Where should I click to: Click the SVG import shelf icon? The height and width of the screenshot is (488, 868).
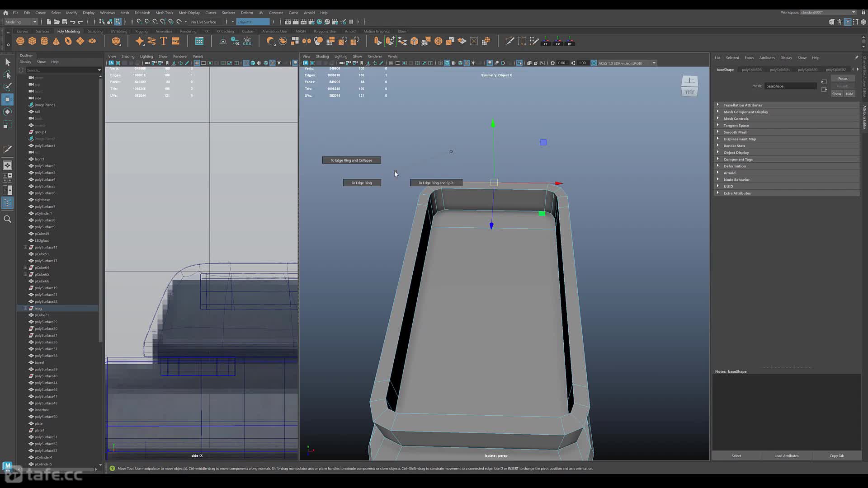coord(176,41)
